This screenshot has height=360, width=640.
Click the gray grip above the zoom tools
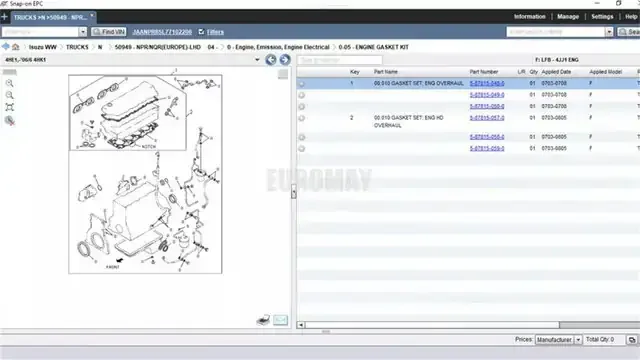tap(10, 72)
